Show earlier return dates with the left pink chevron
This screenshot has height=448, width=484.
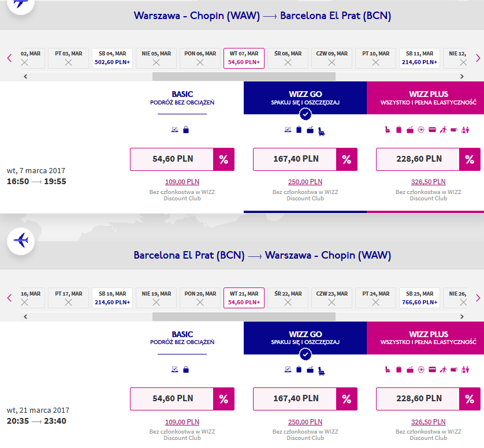click(x=10, y=298)
